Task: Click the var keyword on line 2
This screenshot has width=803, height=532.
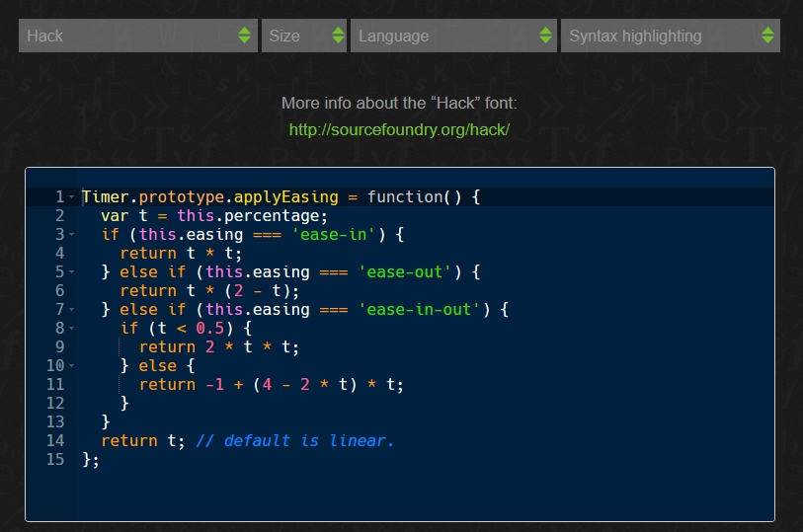Action: click(115, 216)
